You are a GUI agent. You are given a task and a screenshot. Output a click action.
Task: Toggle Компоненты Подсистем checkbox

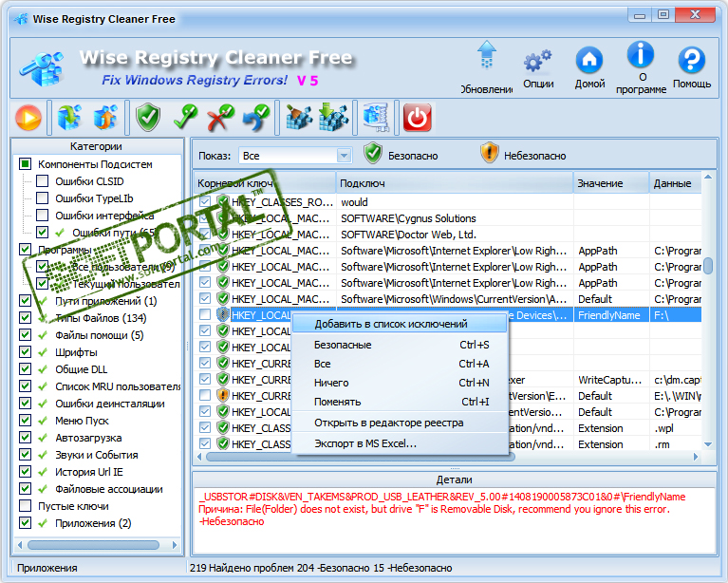tap(25, 163)
